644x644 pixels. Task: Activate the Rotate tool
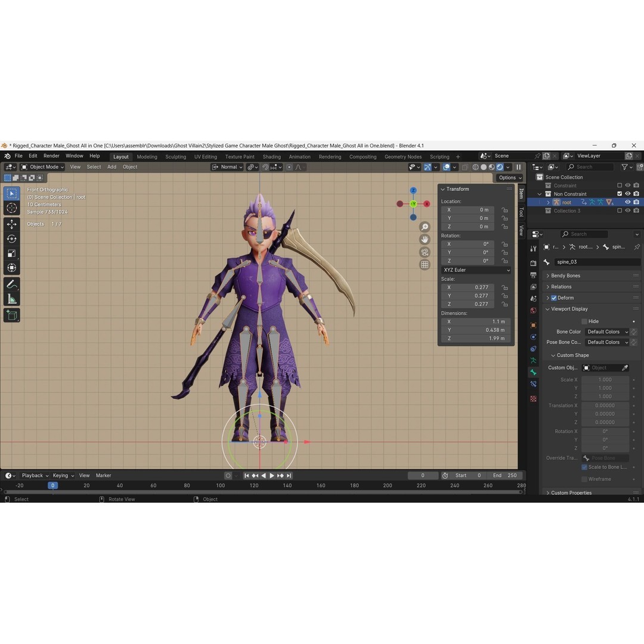pyautogui.click(x=11, y=239)
